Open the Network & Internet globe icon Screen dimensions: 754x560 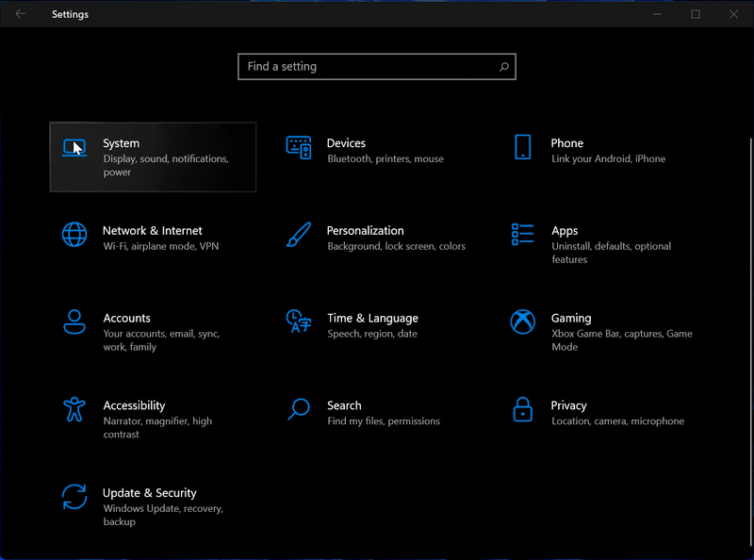74,235
